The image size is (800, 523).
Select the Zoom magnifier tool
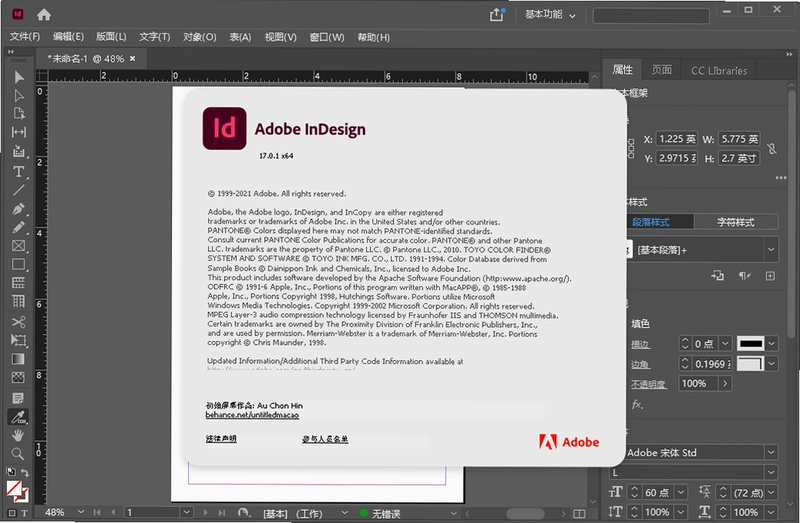[x=19, y=454]
